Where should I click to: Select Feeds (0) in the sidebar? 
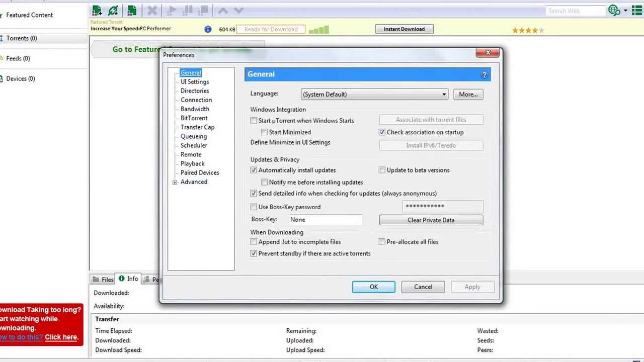pos(18,58)
